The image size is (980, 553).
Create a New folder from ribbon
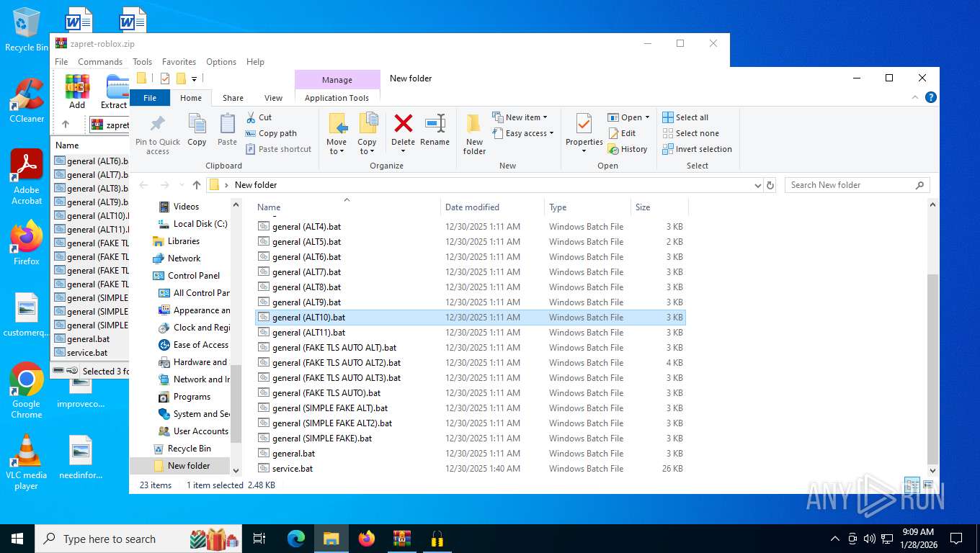[474, 134]
